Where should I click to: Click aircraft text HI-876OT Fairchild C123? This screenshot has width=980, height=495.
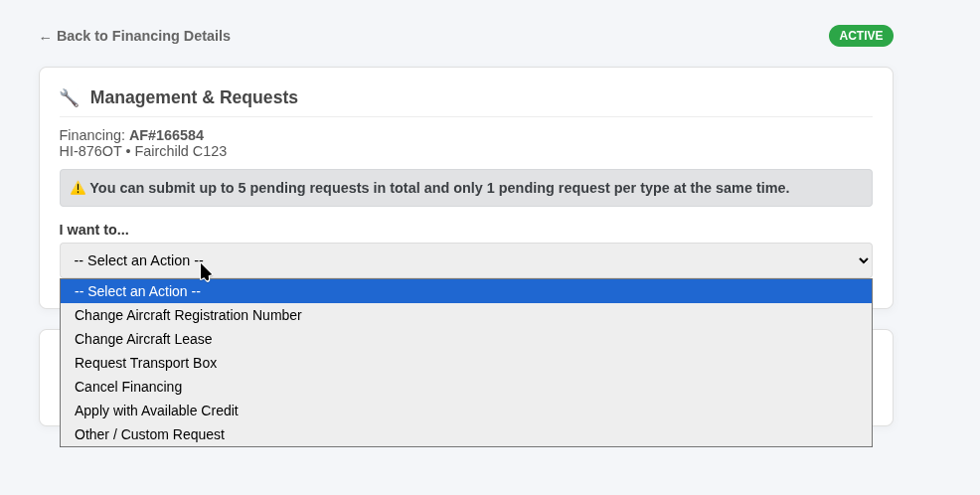[142, 151]
